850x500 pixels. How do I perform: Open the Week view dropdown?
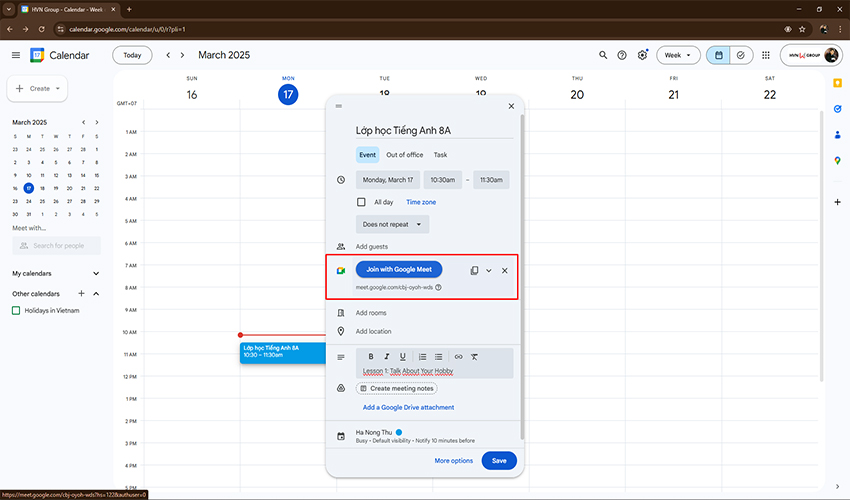(678, 55)
